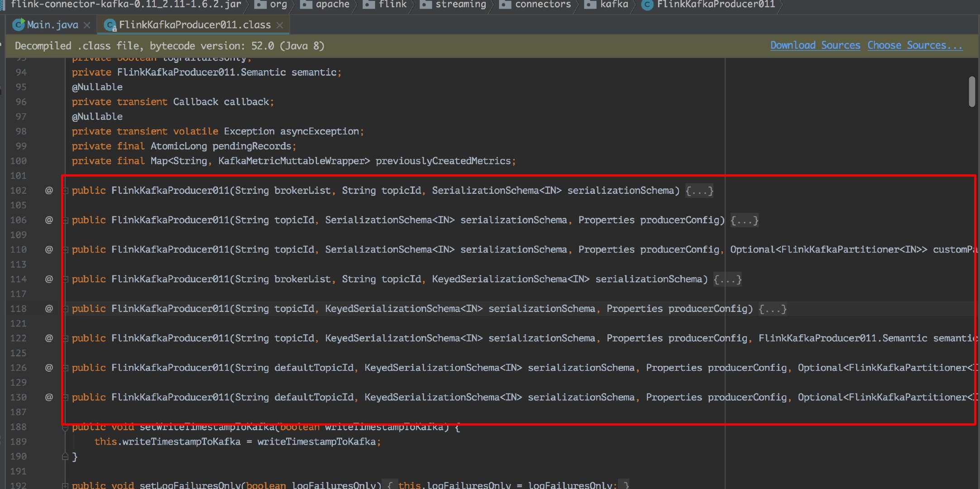Click line number 189 in the gutter
This screenshot has width=980, height=489.
point(18,441)
